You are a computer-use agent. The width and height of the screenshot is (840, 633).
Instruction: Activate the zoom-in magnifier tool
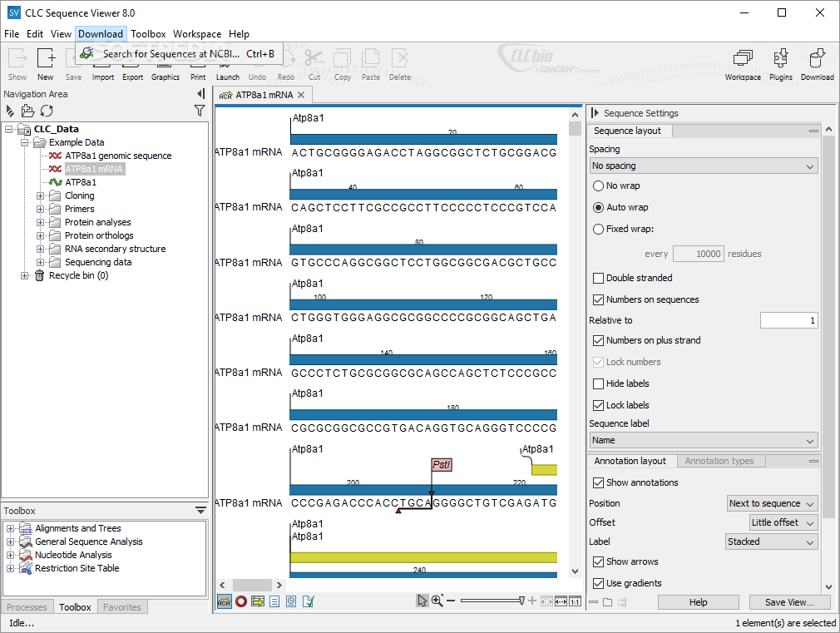(437, 601)
